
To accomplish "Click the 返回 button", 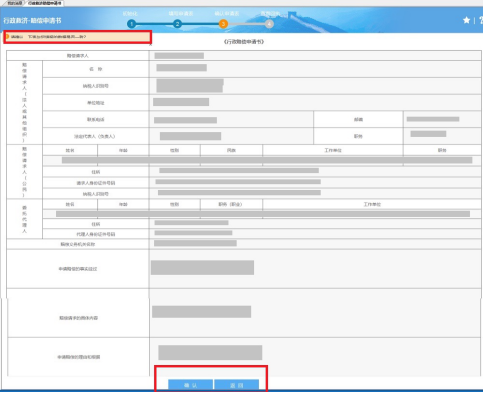I will click(x=237, y=385).
